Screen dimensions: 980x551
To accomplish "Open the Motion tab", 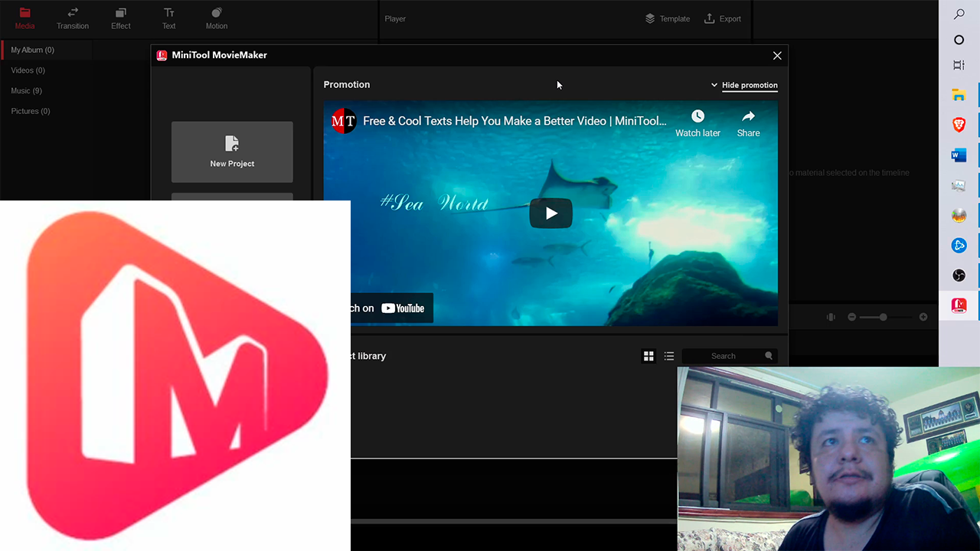I will pos(217,18).
